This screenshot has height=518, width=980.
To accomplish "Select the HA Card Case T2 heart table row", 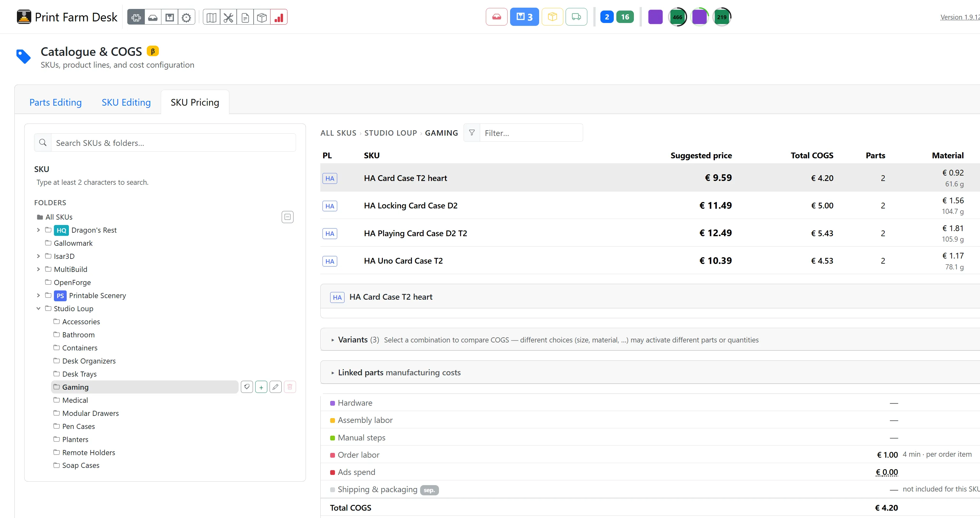I will 650,178.
